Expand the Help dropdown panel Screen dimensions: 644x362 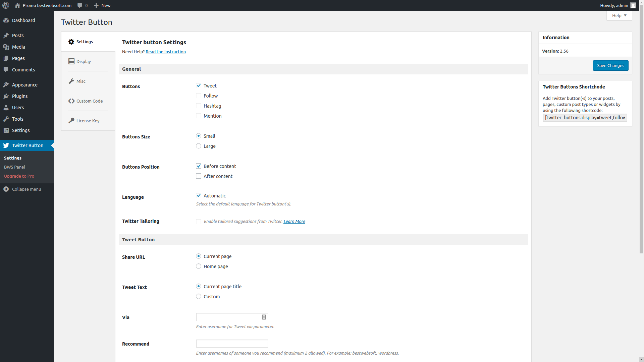coord(619,15)
